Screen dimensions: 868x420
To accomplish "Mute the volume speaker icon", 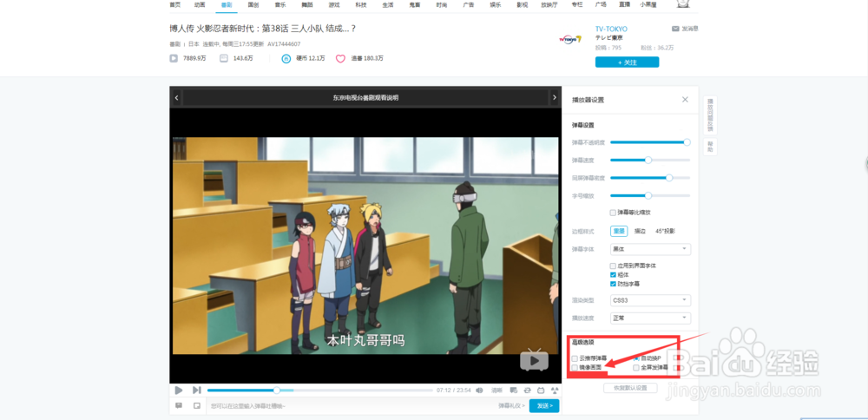I will click(479, 390).
